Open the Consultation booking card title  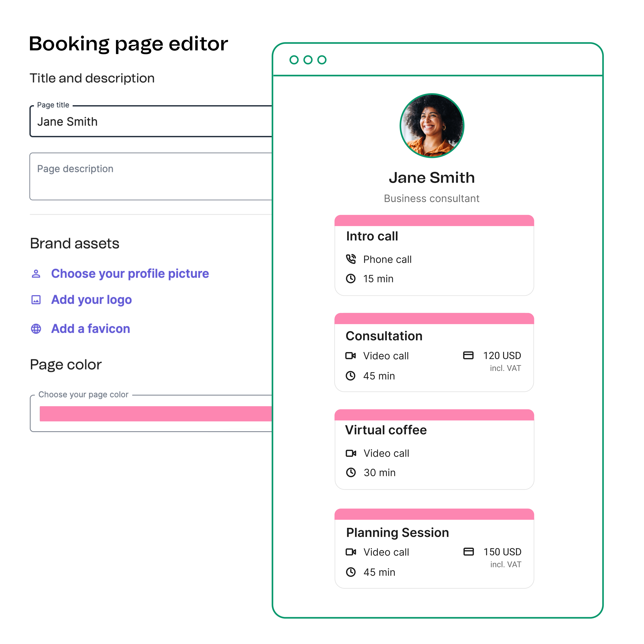[384, 336]
